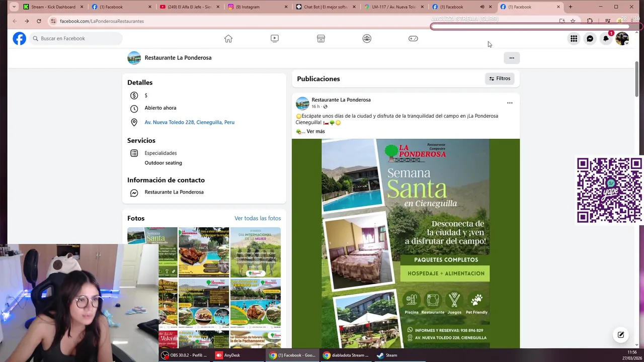Screen dimensions: 644x362
Task: Open notifications bell icon
Action: [606, 39]
